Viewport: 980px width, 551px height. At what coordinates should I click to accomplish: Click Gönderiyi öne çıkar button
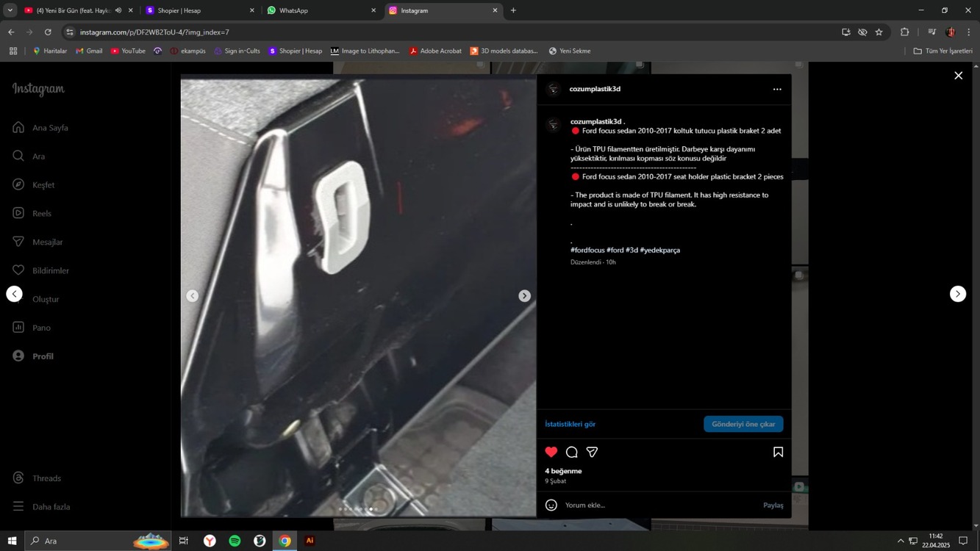(743, 424)
